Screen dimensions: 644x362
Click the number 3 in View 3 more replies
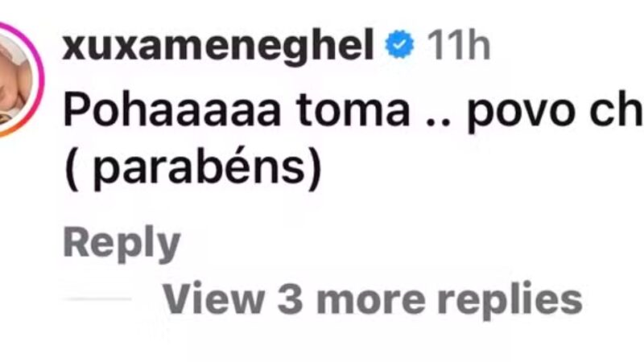(x=291, y=299)
